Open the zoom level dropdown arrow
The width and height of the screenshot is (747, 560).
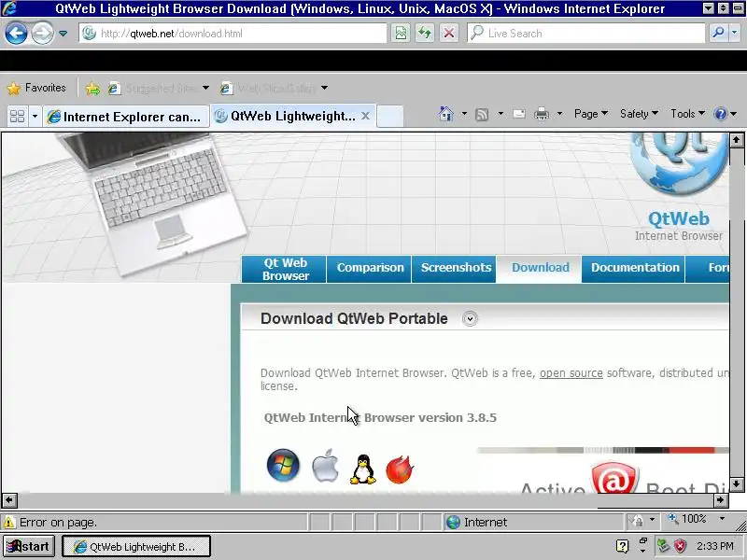722,519
